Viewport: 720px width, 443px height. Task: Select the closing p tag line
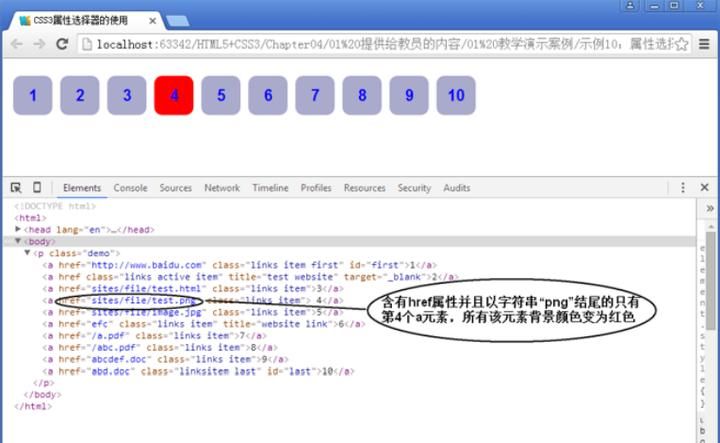(44, 383)
